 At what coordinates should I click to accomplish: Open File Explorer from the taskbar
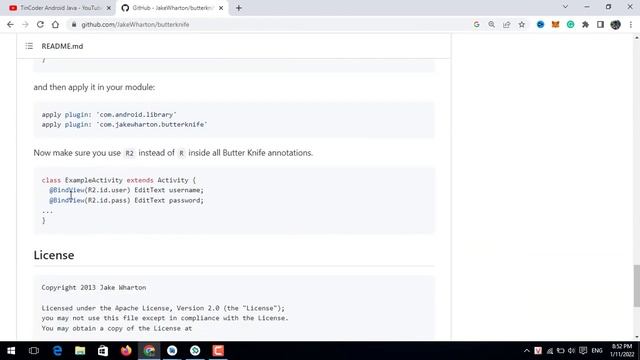tap(80, 351)
